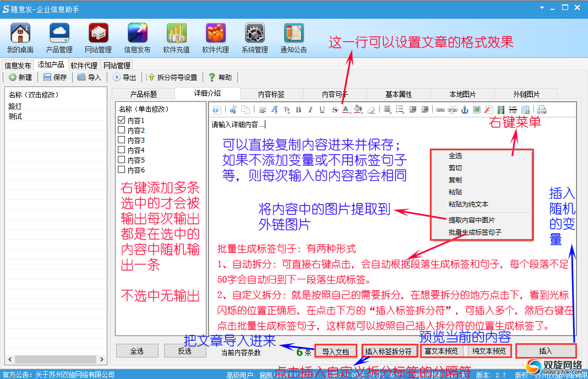
Task: Click 保存 save button
Action: point(55,77)
